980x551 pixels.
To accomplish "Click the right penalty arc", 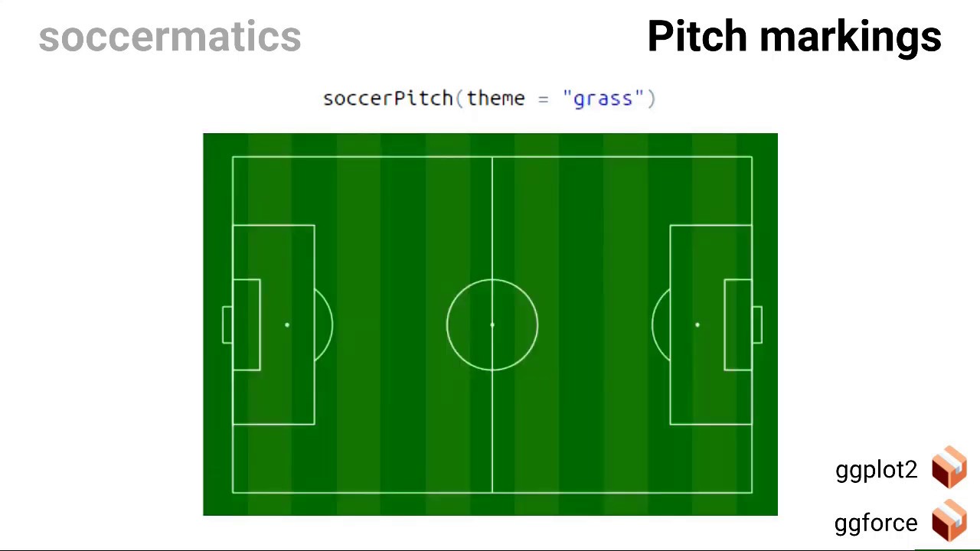I will click(x=652, y=325).
